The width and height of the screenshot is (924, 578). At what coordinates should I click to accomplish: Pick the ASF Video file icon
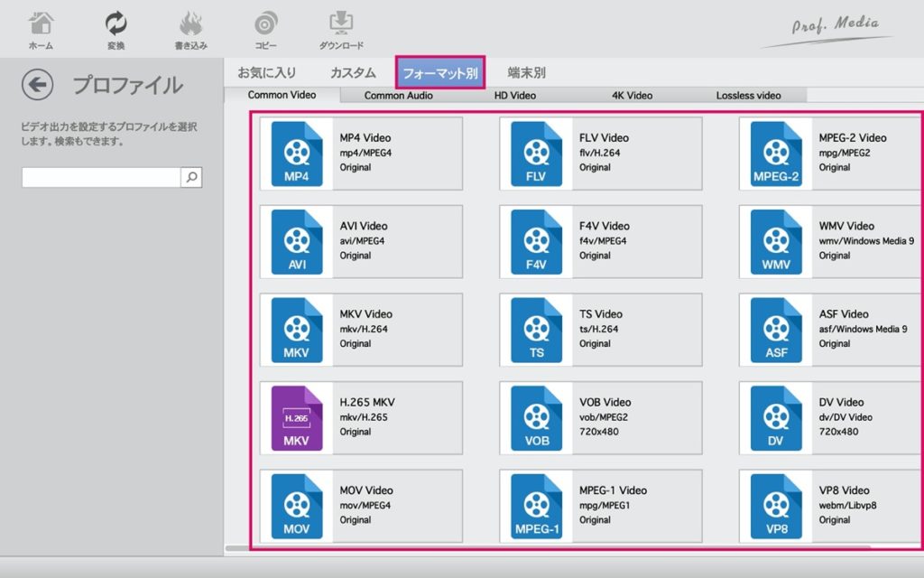pyautogui.click(x=776, y=331)
